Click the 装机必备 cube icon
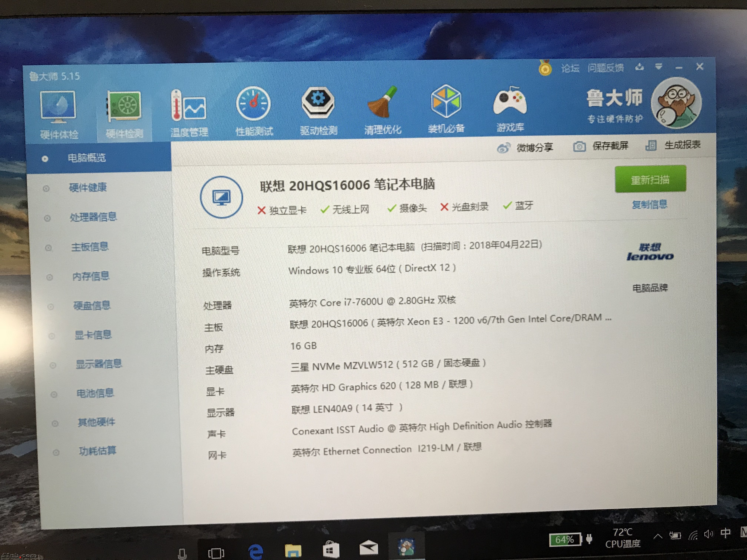Screen dimensions: 747x560 click(446, 101)
